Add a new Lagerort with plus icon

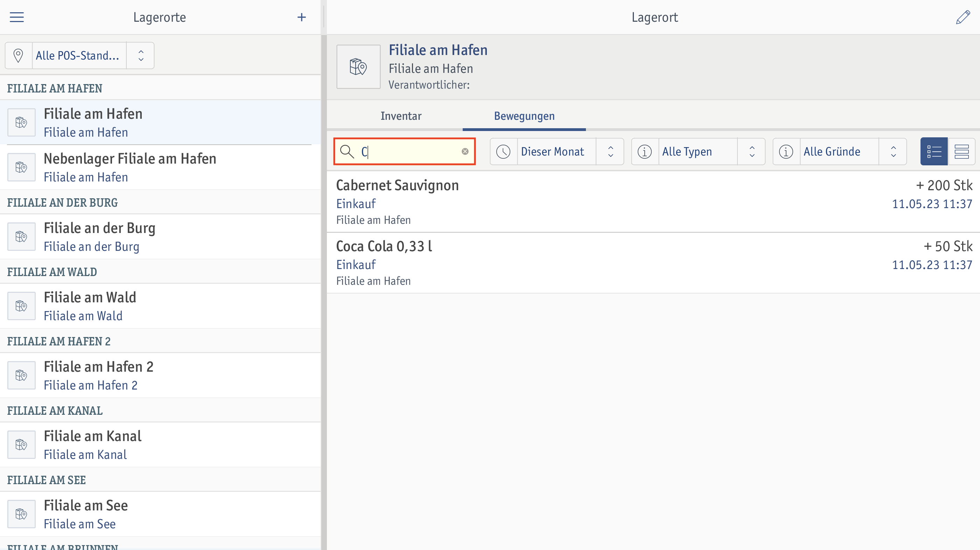point(301,17)
